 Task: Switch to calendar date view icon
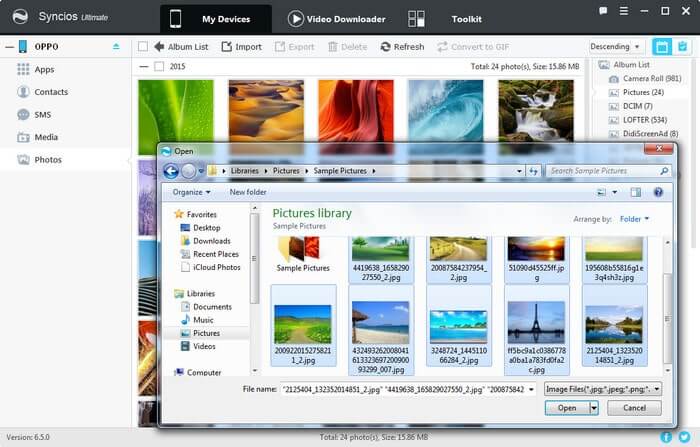pyautogui.click(x=662, y=46)
